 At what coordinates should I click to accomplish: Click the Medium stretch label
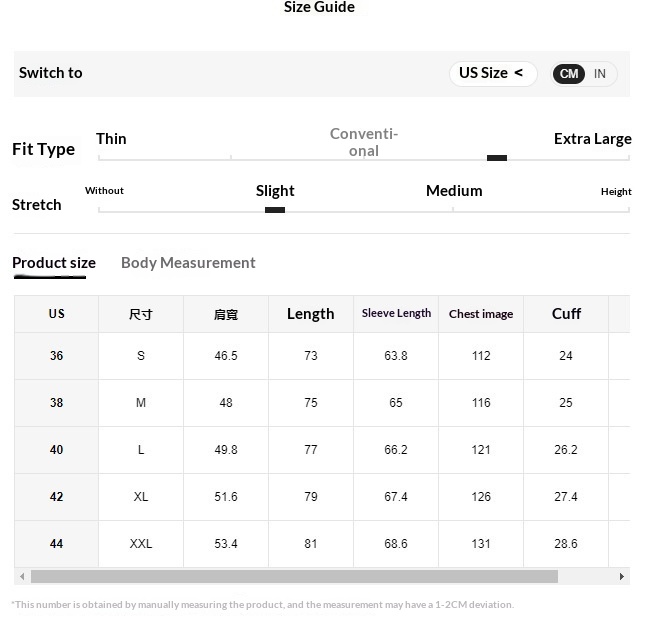tap(454, 191)
